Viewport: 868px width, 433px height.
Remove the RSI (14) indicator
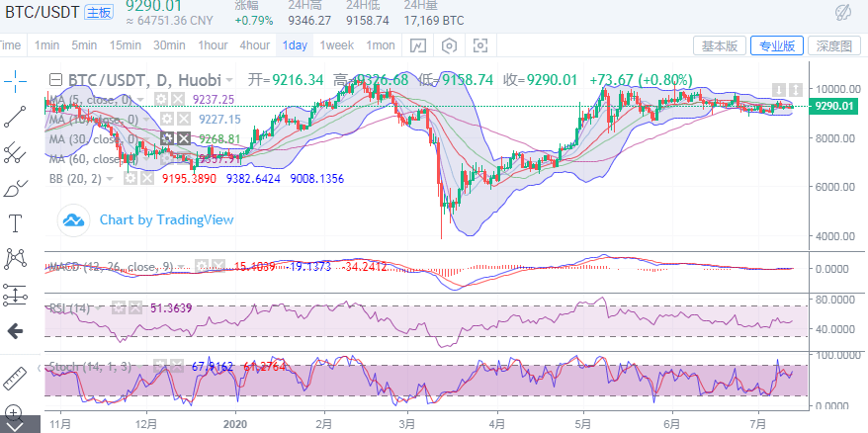tap(134, 307)
